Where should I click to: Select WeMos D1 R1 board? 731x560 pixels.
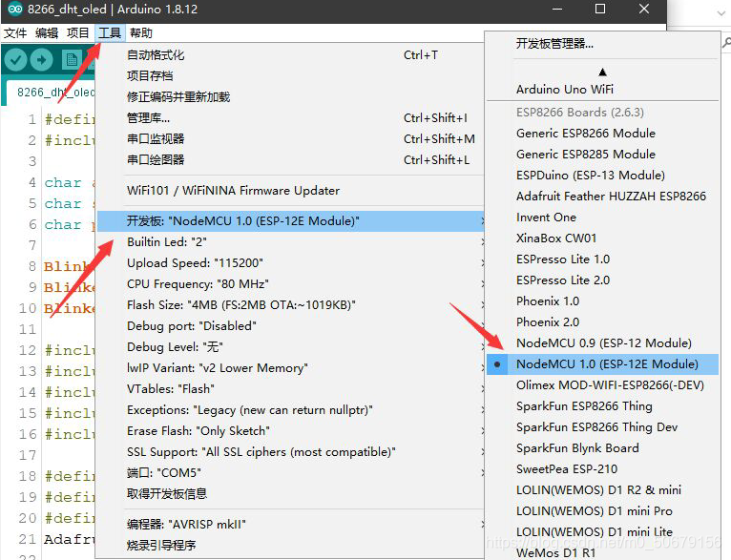(602, 552)
